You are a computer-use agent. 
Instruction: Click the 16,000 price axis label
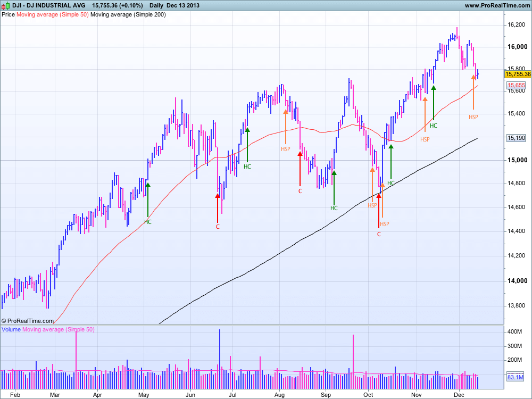point(517,47)
